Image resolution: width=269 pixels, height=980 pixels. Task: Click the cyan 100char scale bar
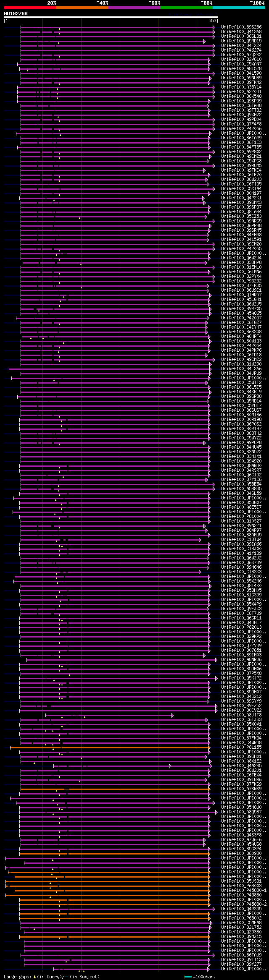pos(188,977)
